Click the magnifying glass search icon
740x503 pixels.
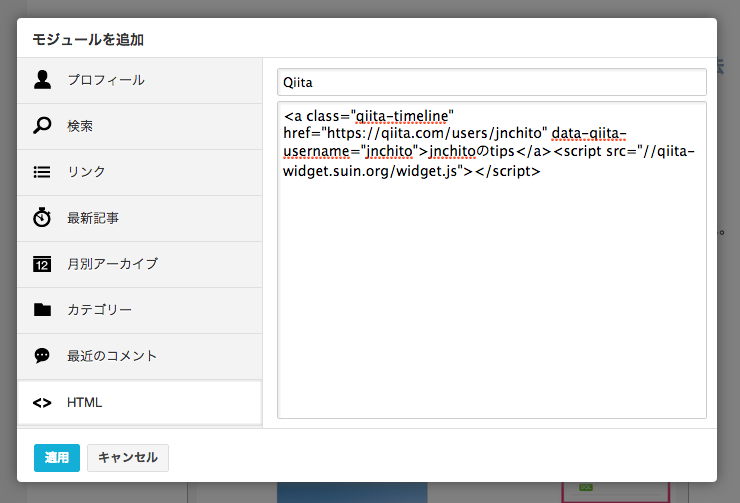coord(42,126)
